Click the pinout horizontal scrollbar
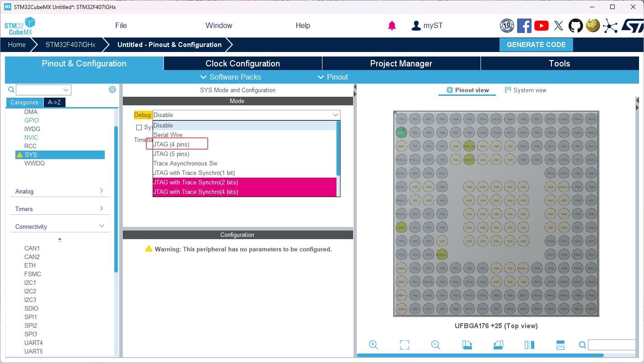Image resolution: width=644 pixels, height=363 pixels. [x=480, y=355]
